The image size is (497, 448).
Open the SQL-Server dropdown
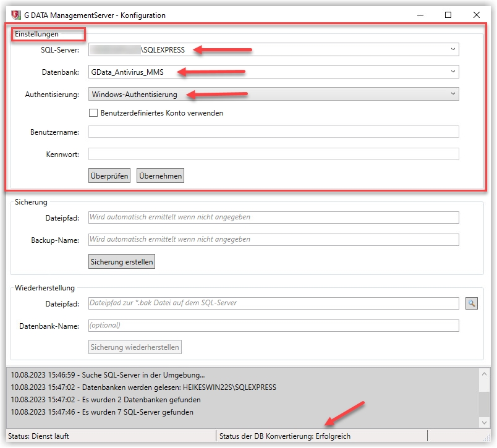click(453, 49)
